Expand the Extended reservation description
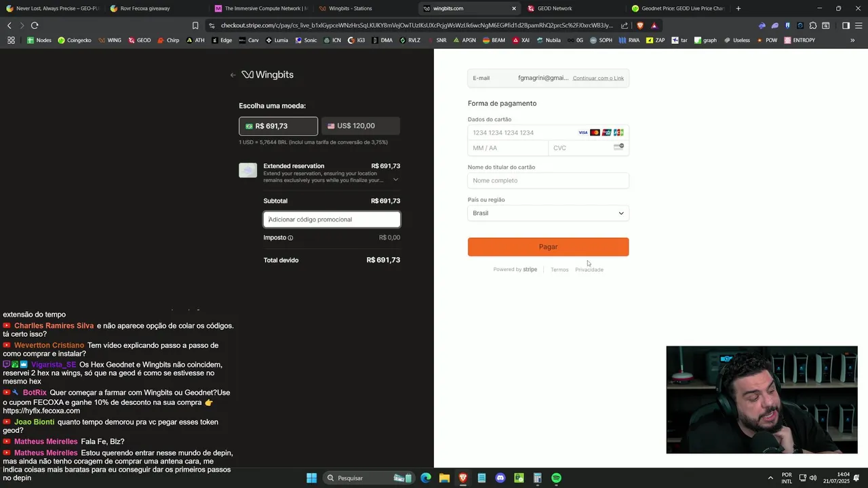Image resolution: width=868 pixels, height=488 pixels. [x=395, y=180]
